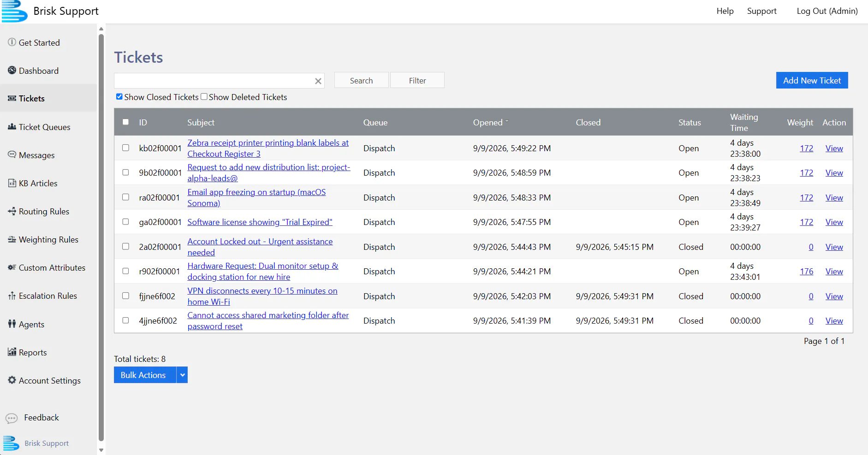This screenshot has height=455, width=868.
Task: Select the Escalation Rules icon
Action: 12,295
